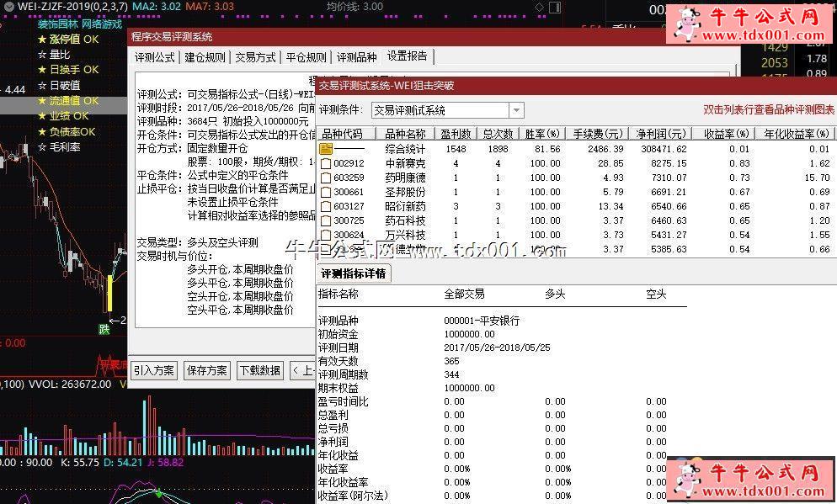The image size is (837, 504).
Task: Open the 评测条件 dropdown list
Action: (x=516, y=110)
